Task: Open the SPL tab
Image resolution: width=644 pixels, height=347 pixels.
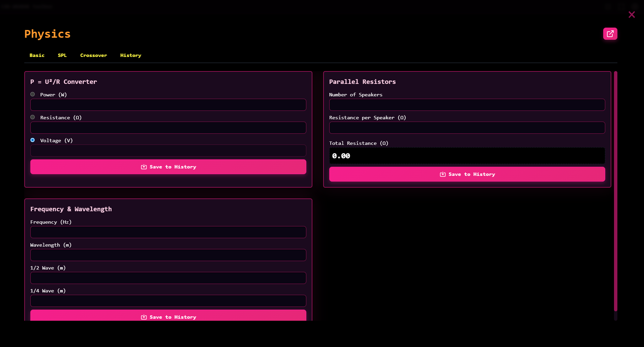Action: 62,55
